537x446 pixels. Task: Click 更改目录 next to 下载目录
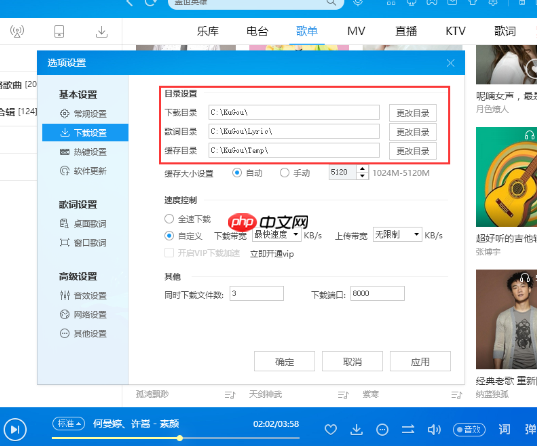click(413, 113)
